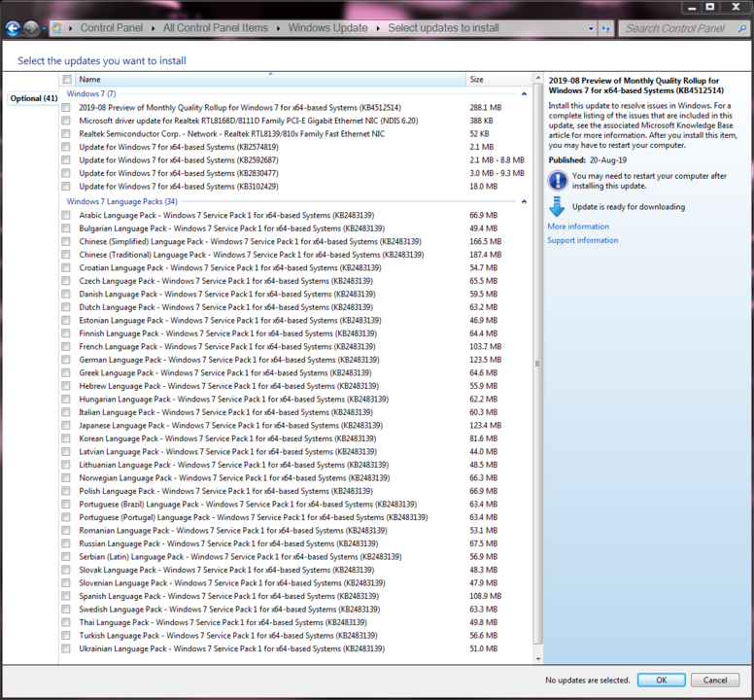Screen dimensions: 754x700
Task: Click the Windows 7 Language Packs (34) title
Action: point(122,201)
